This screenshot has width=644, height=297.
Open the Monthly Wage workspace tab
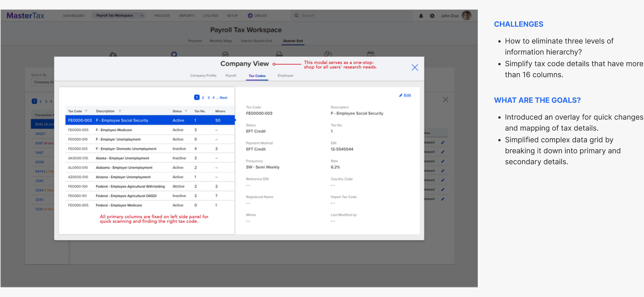[x=221, y=41]
